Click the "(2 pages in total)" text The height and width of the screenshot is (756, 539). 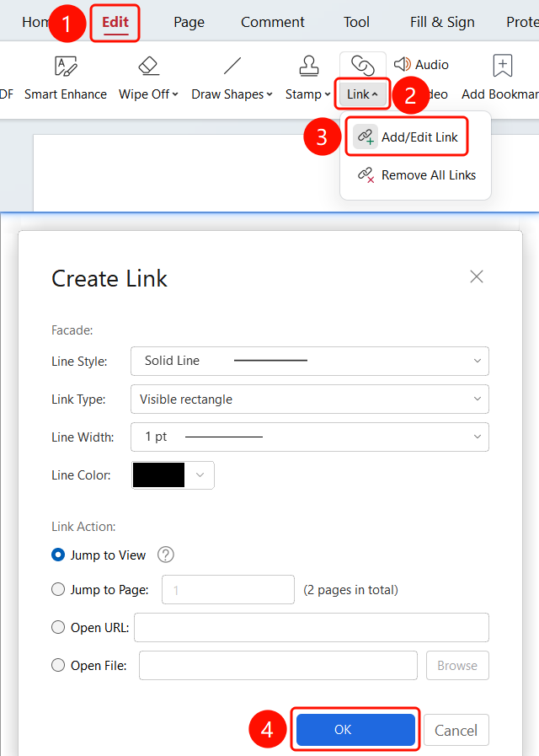(x=350, y=590)
